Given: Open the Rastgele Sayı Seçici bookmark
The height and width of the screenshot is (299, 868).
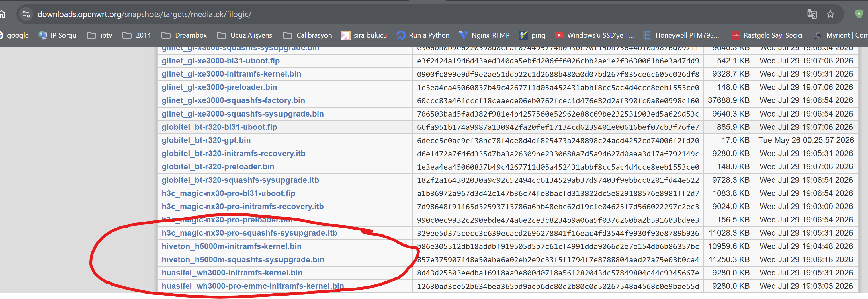Looking at the screenshot, I should click(x=767, y=35).
